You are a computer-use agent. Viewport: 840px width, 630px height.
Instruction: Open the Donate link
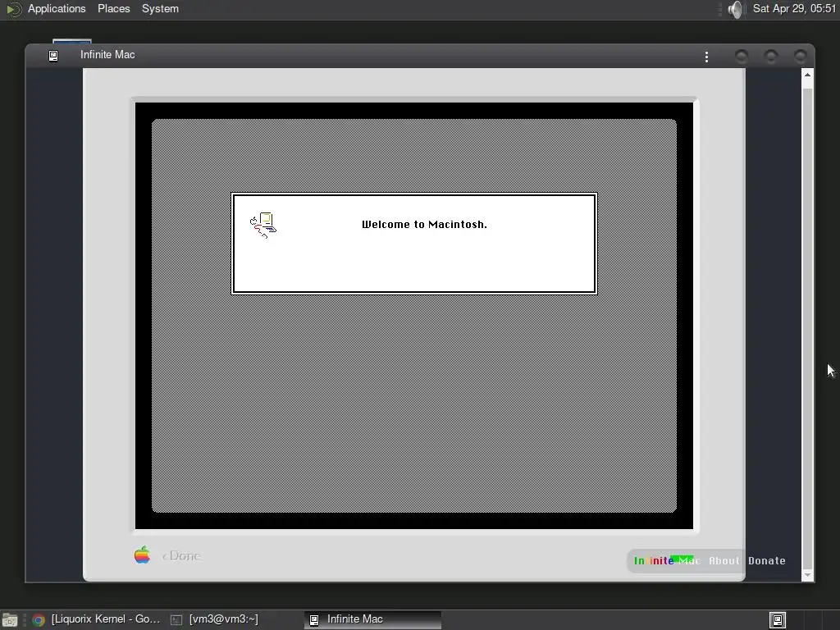[767, 560]
